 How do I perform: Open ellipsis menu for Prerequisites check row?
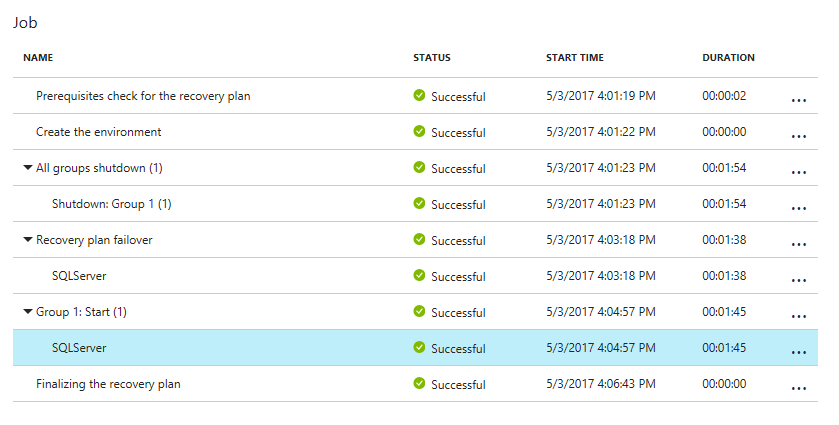point(798,100)
